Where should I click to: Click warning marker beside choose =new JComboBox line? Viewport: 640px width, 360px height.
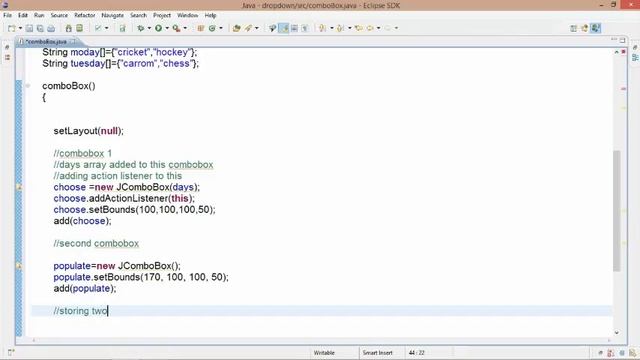pos(19,187)
